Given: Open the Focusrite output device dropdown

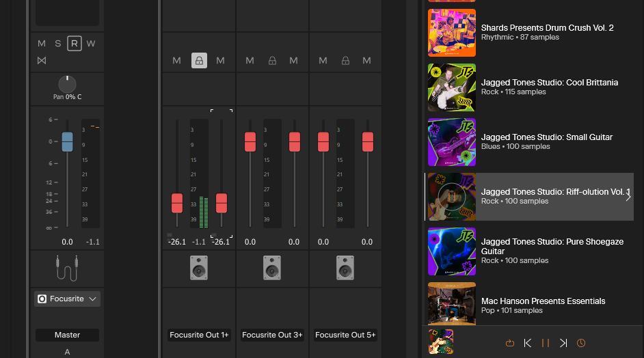Looking at the screenshot, I should (67, 299).
